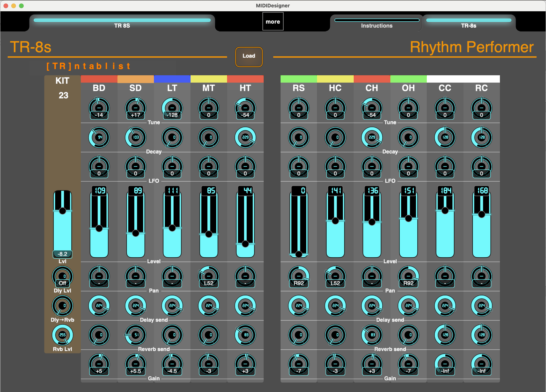This screenshot has height=392, width=546.
Task: Click the BD Tune knob showing -14
Action: tap(99, 108)
